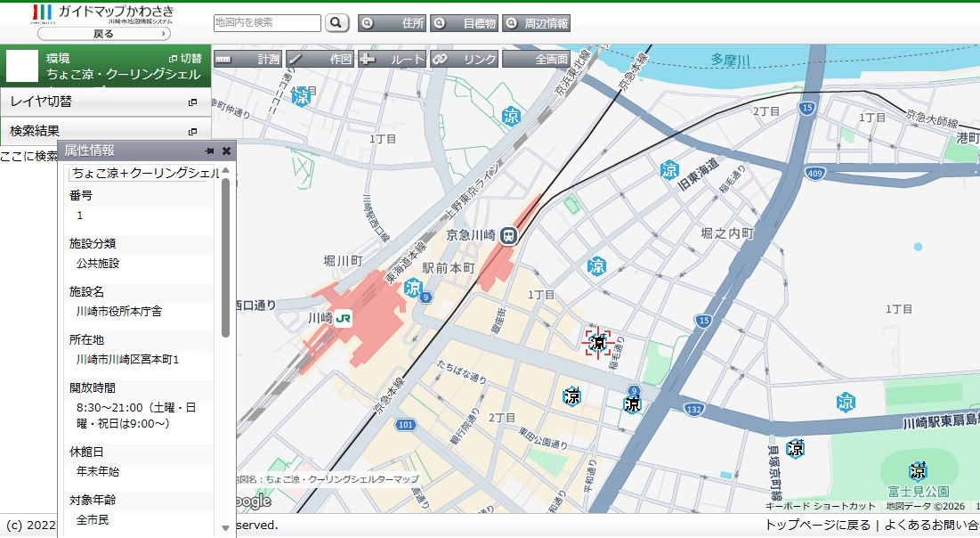Close the 属性情報 panel
Image resolution: width=980 pixels, height=538 pixels.
pyautogui.click(x=226, y=151)
